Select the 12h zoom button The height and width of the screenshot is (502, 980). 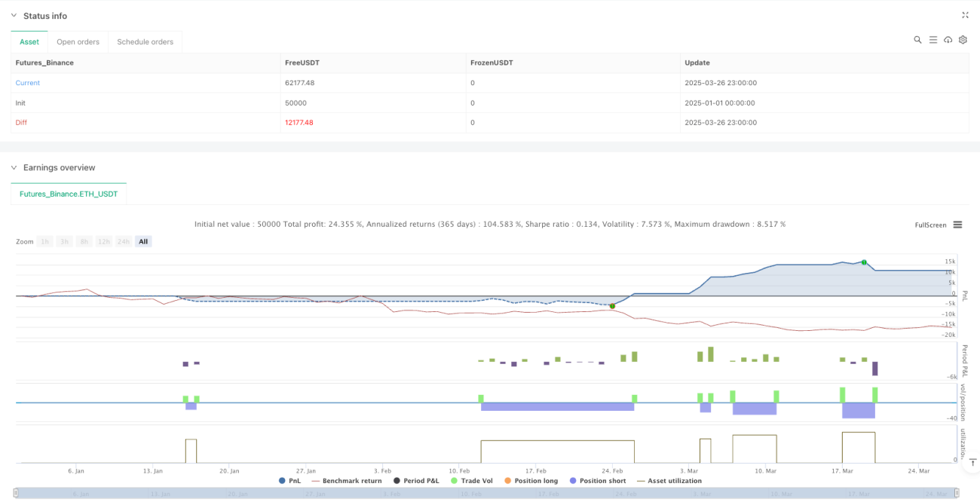click(104, 242)
